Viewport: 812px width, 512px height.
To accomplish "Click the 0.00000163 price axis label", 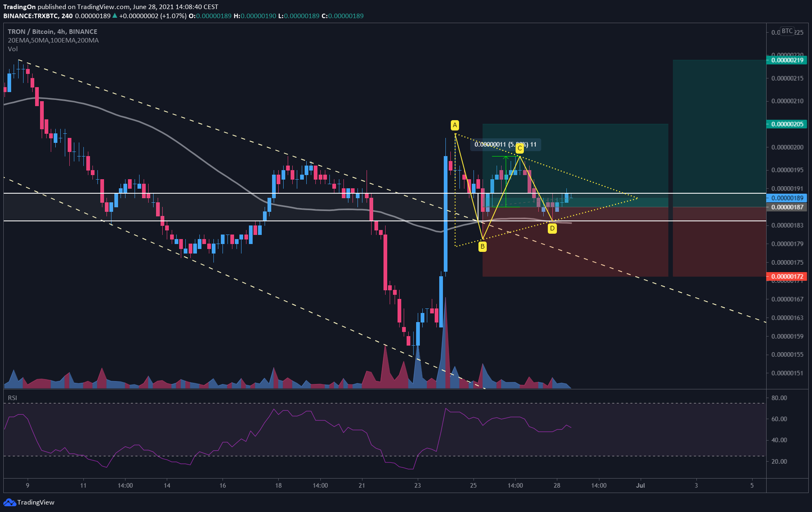I will coord(787,318).
